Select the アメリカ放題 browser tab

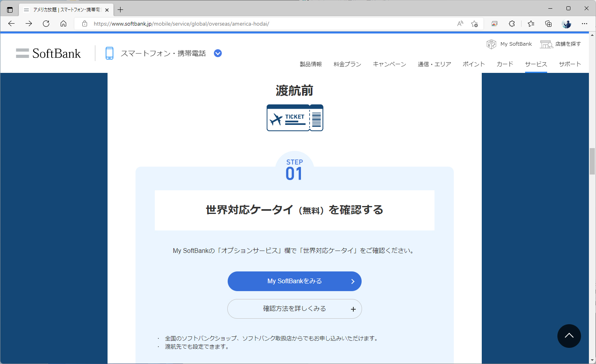[66, 10]
